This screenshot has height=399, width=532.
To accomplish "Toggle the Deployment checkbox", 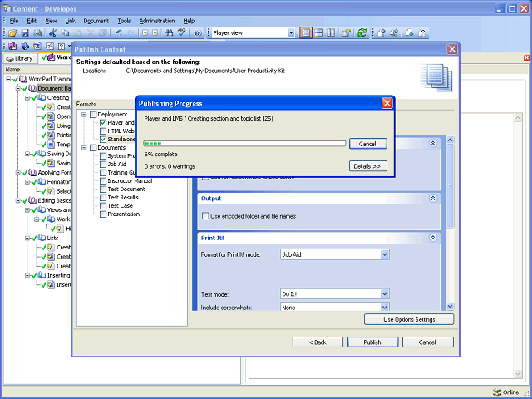I will pos(93,115).
